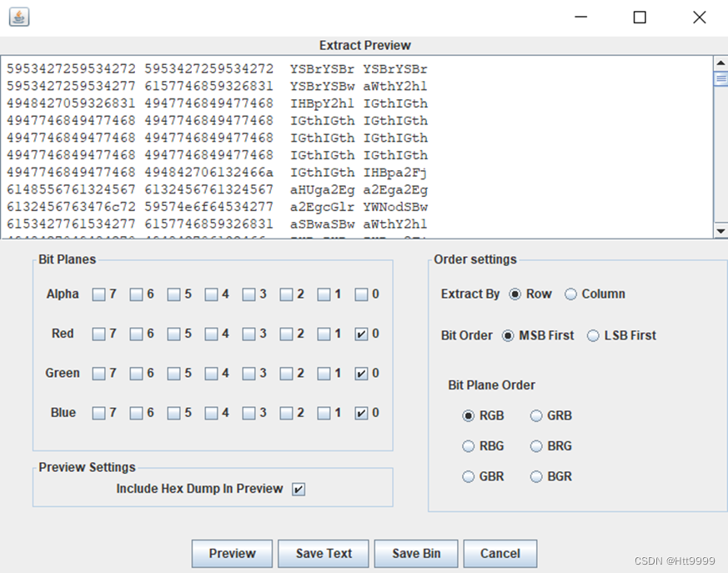The width and height of the screenshot is (728, 573).
Task: Click the Java application icon in title bar
Action: click(x=19, y=18)
